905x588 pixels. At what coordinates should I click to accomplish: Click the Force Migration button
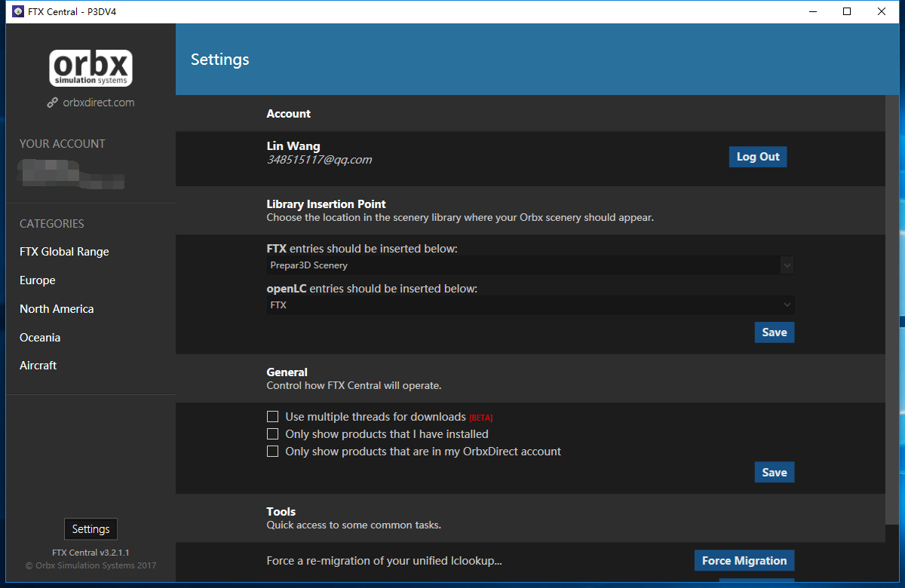tap(744, 561)
